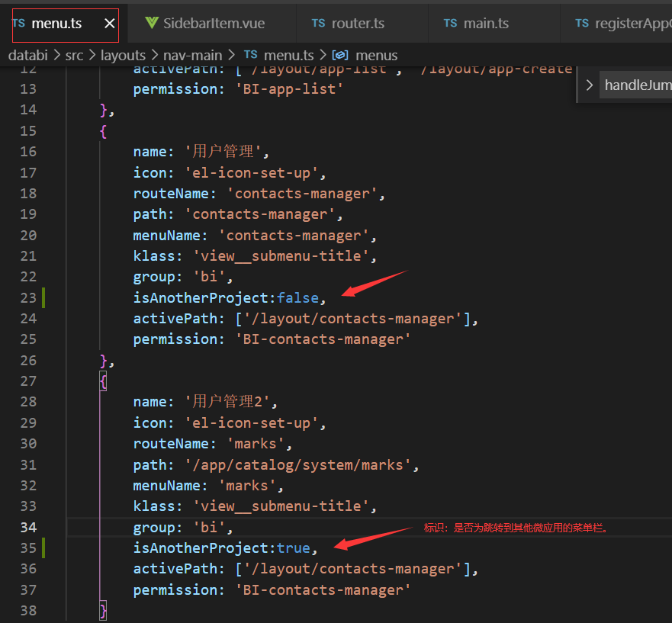Close the menu.ts editor tab
This screenshot has height=623, width=672.
[110, 24]
